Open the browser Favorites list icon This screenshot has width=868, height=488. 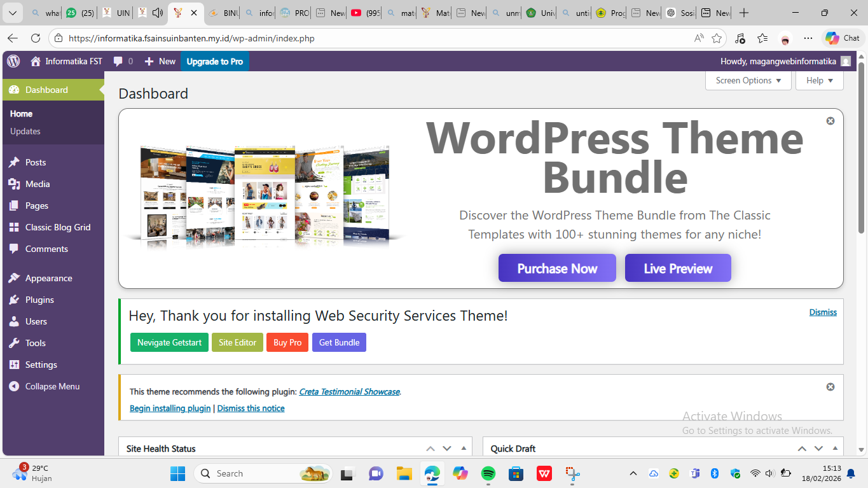762,38
